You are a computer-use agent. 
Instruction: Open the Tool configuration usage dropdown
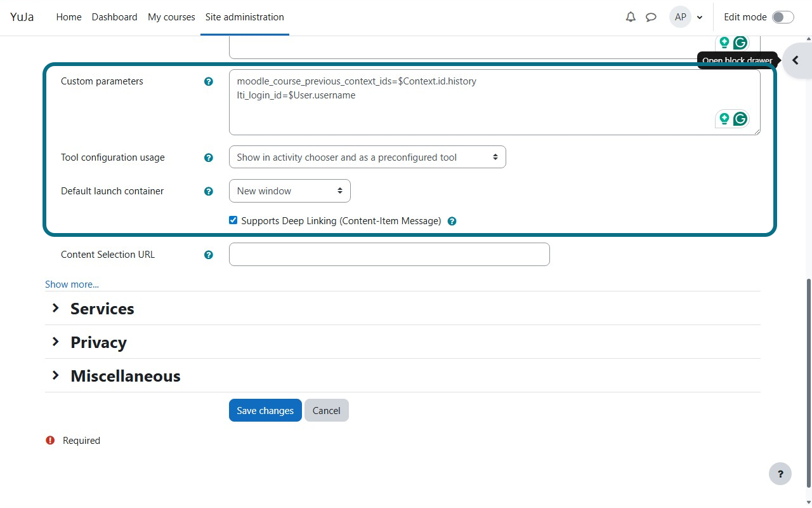coord(367,157)
